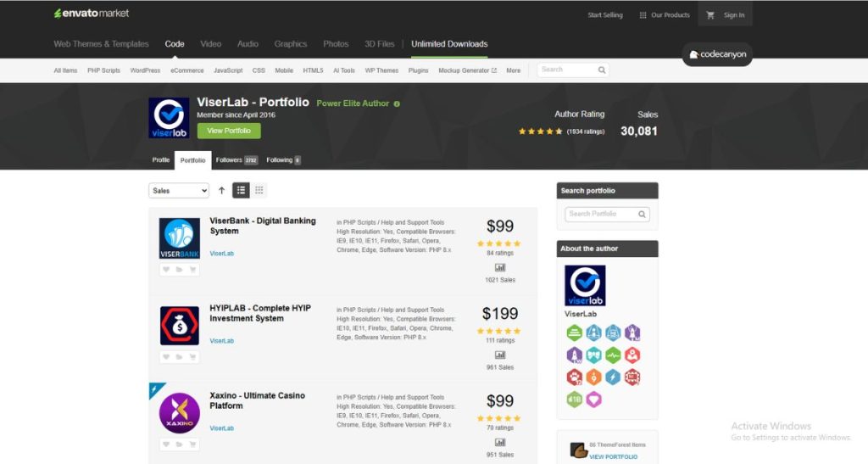
Task: Click Sign In link
Action: (734, 15)
